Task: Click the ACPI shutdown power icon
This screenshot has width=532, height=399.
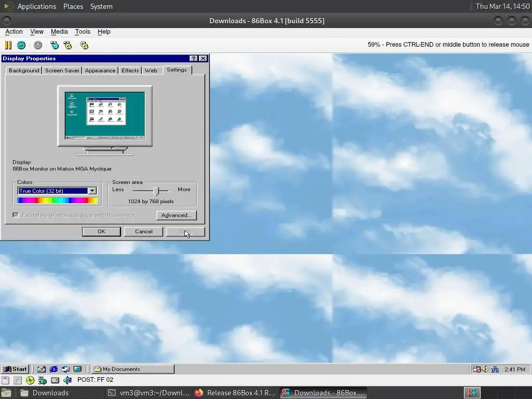Action: point(38,45)
